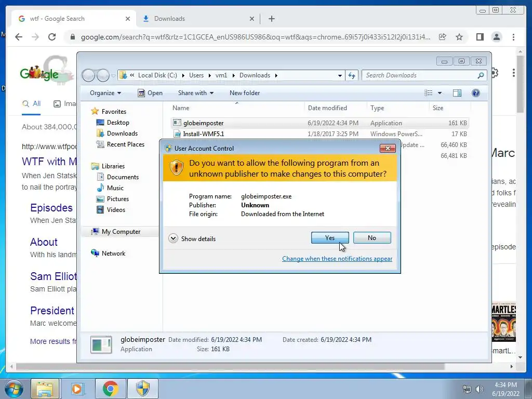Click the share page icon in Chrome

click(x=442, y=37)
